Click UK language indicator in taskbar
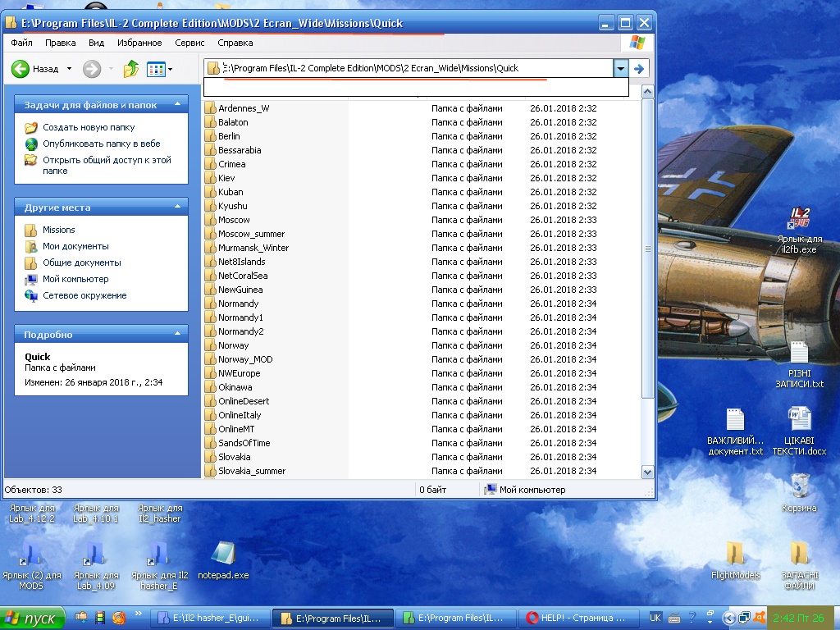 click(655, 618)
